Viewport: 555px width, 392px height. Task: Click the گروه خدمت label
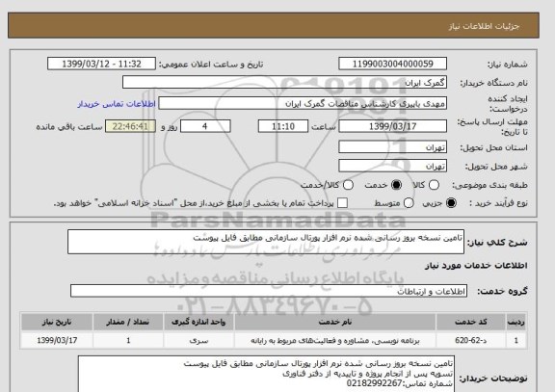click(x=502, y=292)
